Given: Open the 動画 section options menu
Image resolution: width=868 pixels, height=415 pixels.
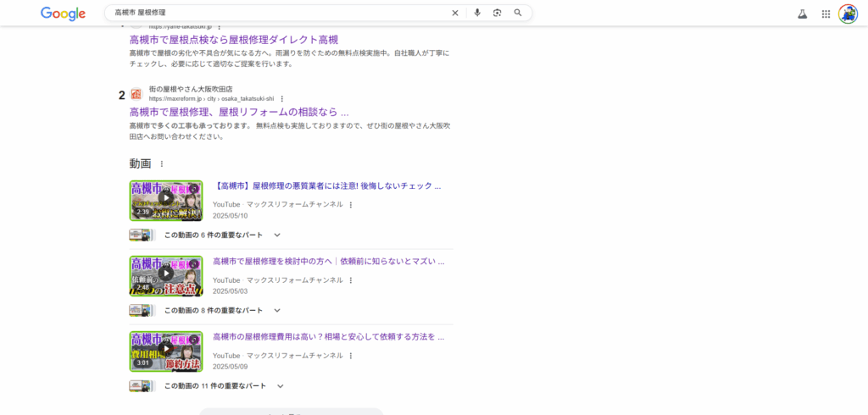Looking at the screenshot, I should click(x=162, y=164).
